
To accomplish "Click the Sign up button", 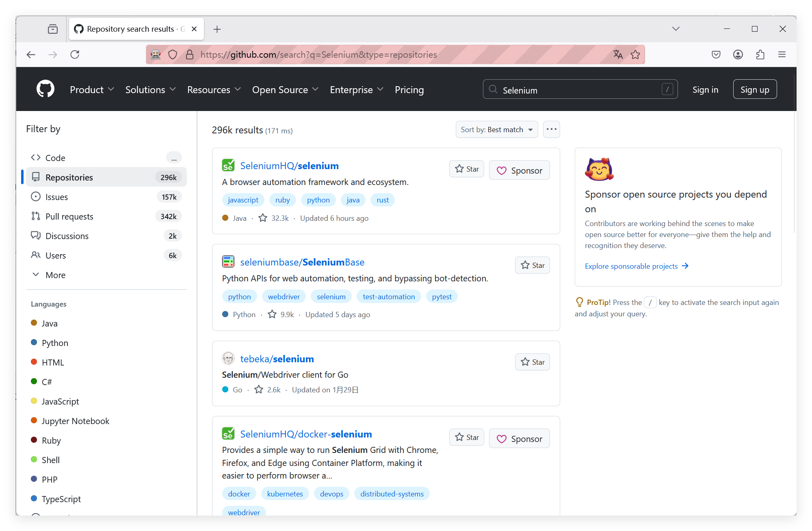I will [754, 90].
